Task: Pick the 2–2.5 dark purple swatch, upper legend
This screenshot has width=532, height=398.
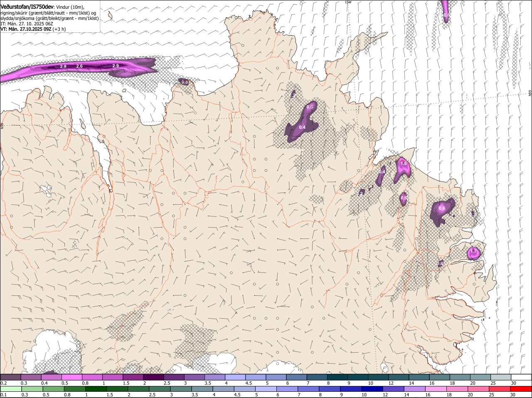Action: tap(154, 377)
